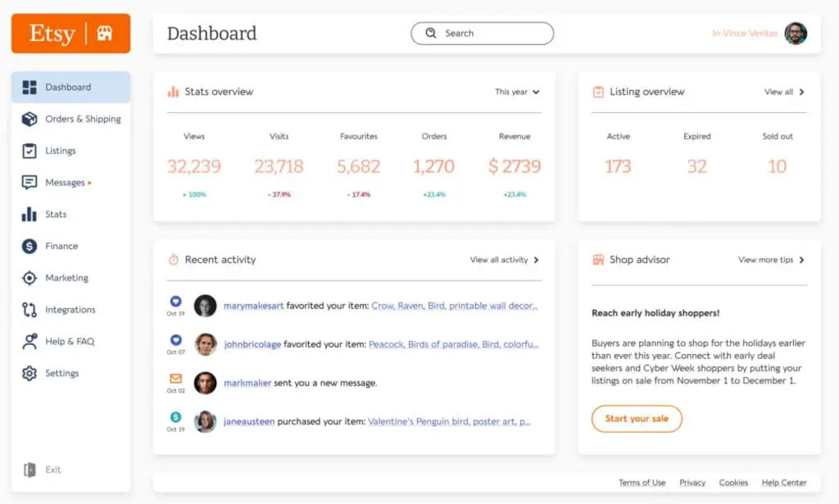Click johnbricolage's avatar photo
Viewport: 839px width, 504px height.
pyautogui.click(x=205, y=344)
